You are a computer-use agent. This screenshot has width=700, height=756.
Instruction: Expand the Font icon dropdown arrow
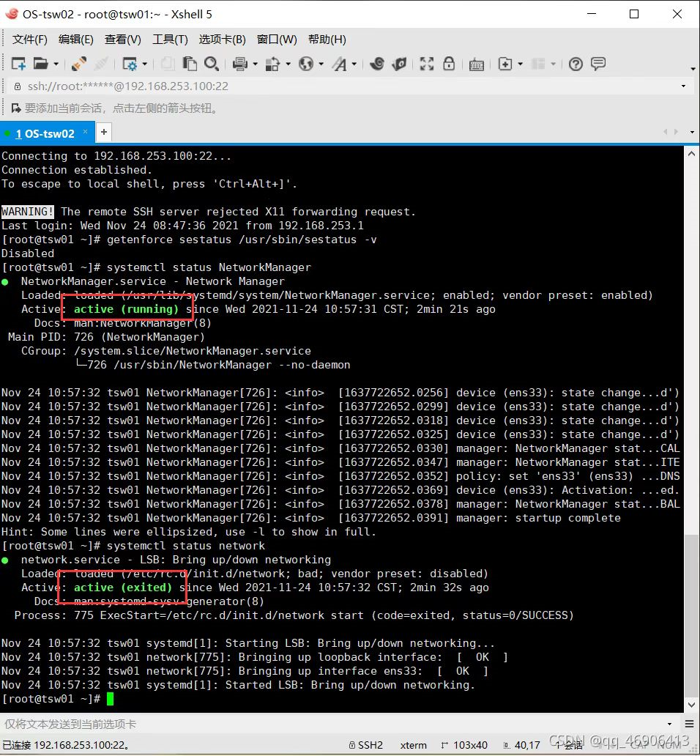click(354, 64)
